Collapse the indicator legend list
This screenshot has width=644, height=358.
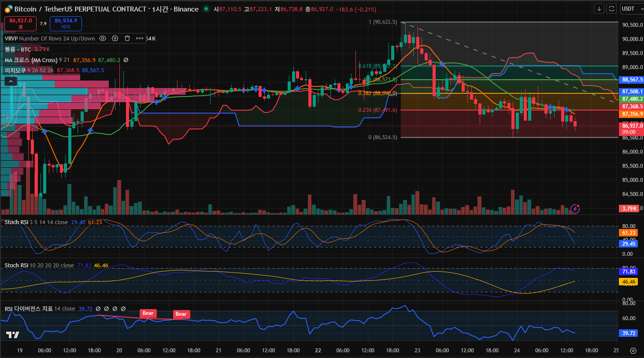pos(11,81)
